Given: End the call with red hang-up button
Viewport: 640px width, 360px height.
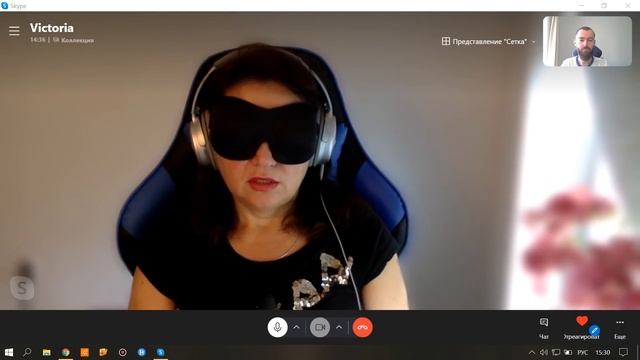Looking at the screenshot, I should (x=362, y=327).
